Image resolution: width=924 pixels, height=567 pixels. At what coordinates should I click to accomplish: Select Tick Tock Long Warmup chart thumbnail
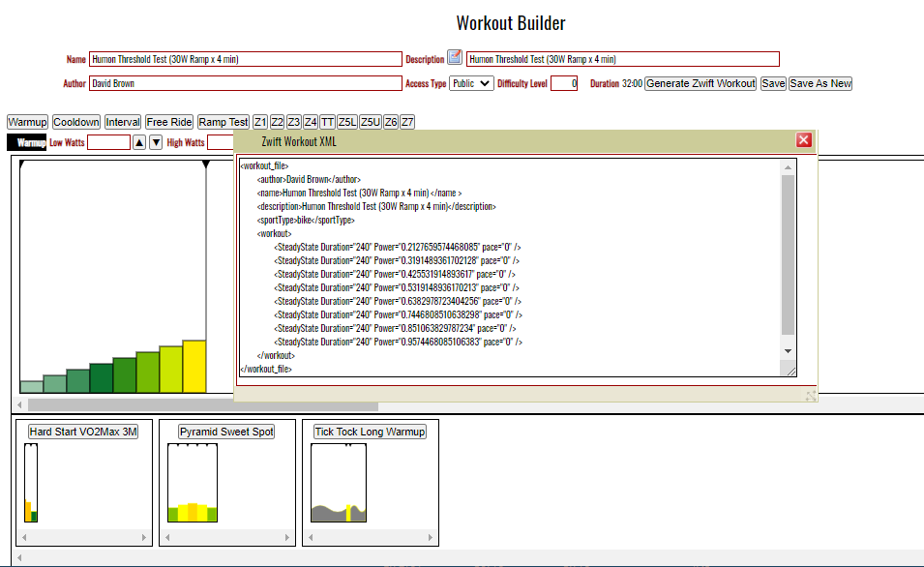pos(338,484)
